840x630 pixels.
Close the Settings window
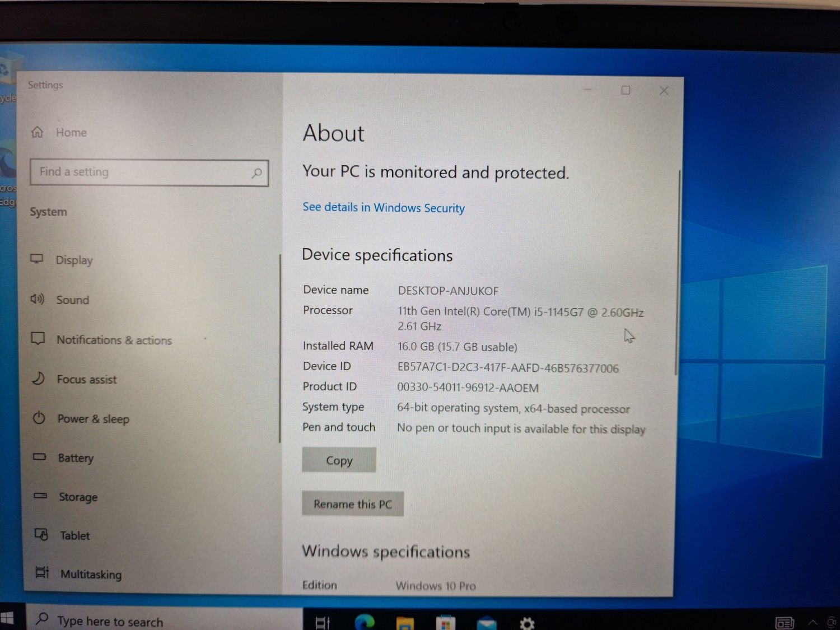point(664,91)
